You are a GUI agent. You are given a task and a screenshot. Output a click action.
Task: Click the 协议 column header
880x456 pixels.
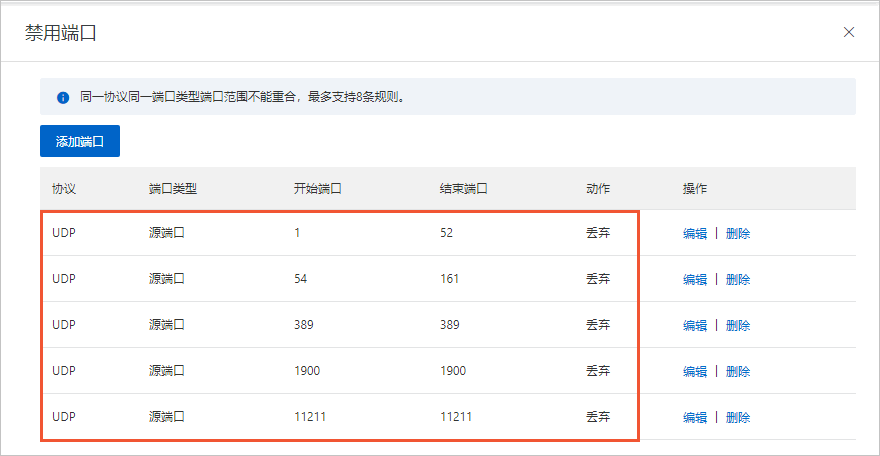(x=64, y=188)
